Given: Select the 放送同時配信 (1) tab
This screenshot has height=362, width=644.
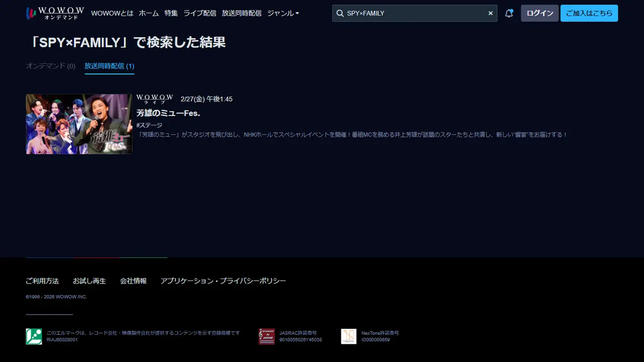Looking at the screenshot, I should pos(109,66).
